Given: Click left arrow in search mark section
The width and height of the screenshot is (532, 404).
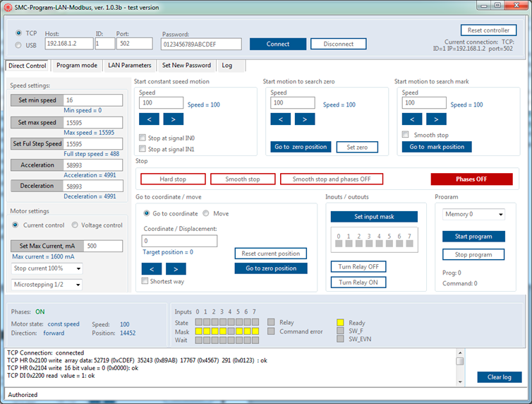Looking at the screenshot, I should [x=412, y=119].
